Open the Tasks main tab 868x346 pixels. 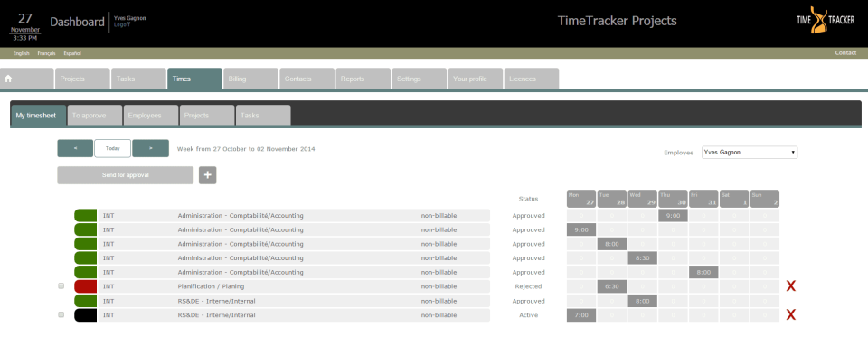[x=138, y=79]
